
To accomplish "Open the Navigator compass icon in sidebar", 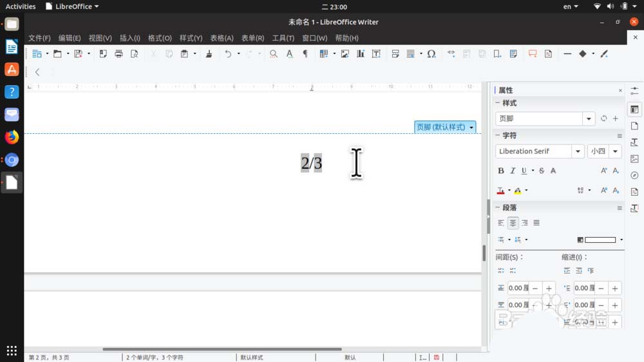I will (x=634, y=175).
